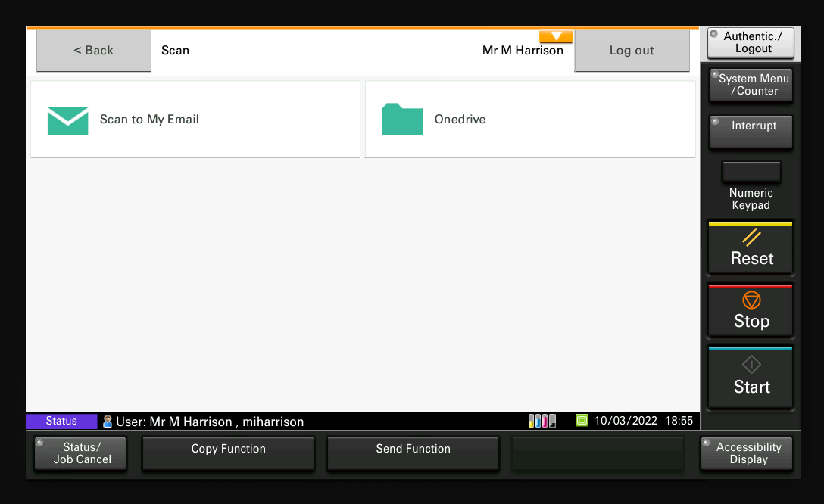Click the Mr M Harrison user name

point(523,51)
